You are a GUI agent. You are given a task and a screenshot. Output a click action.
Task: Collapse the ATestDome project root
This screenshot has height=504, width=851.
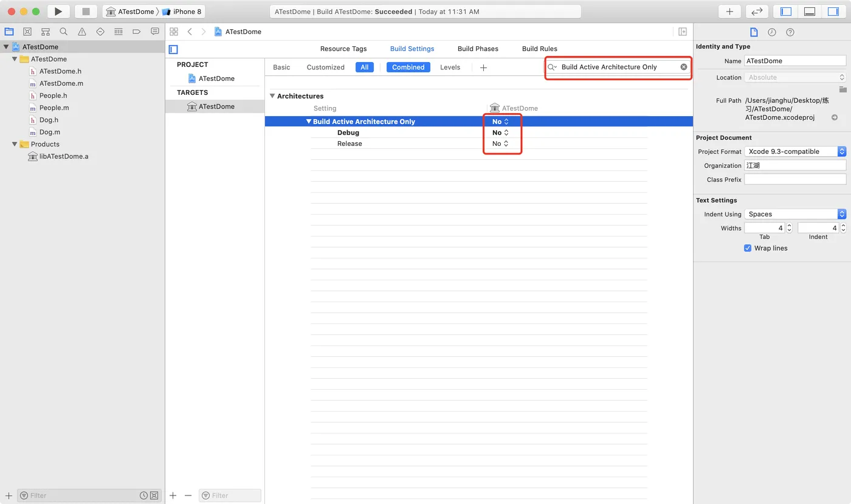[x=6, y=47]
